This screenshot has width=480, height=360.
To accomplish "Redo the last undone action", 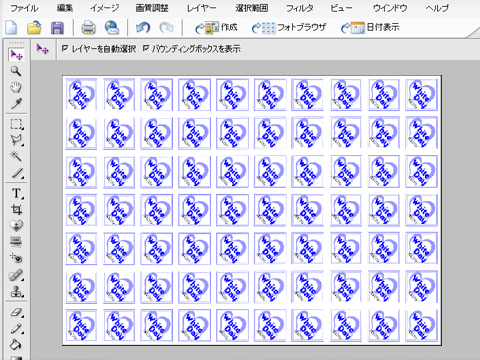I will pos(166,28).
